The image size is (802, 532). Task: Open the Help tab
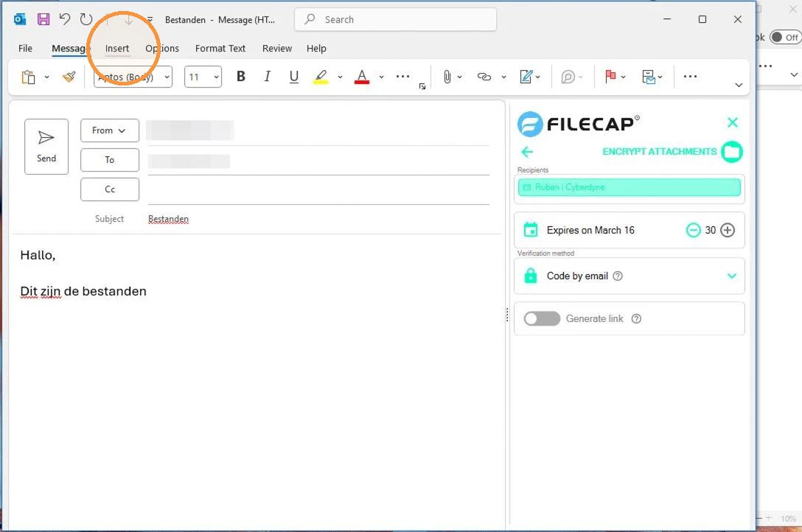tap(316, 49)
